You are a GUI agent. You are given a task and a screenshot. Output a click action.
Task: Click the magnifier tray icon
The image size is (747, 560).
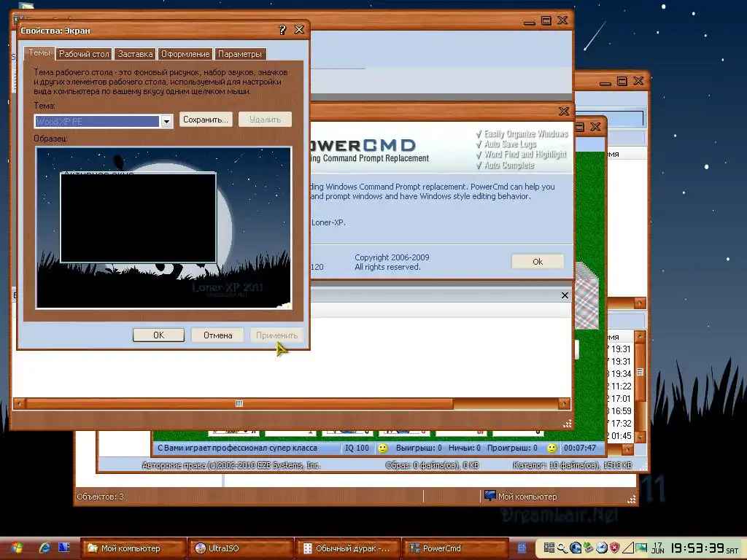562,548
